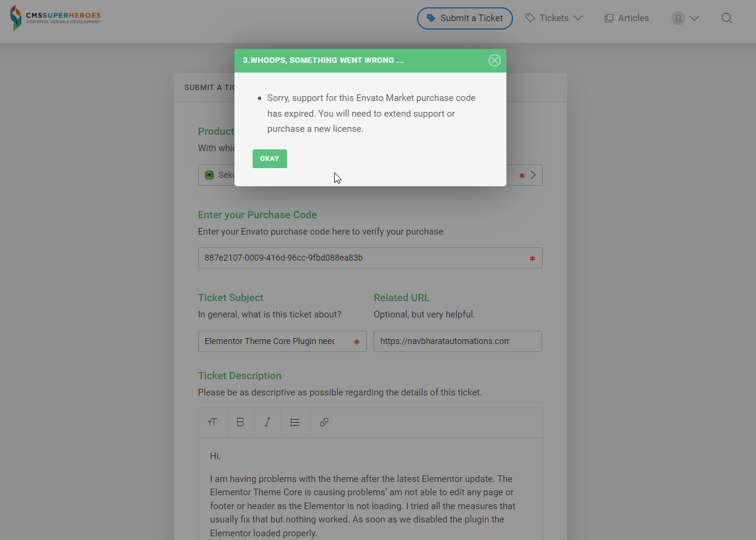The image size is (756, 540).
Task: Insert a link in the editor
Action: 324,422
